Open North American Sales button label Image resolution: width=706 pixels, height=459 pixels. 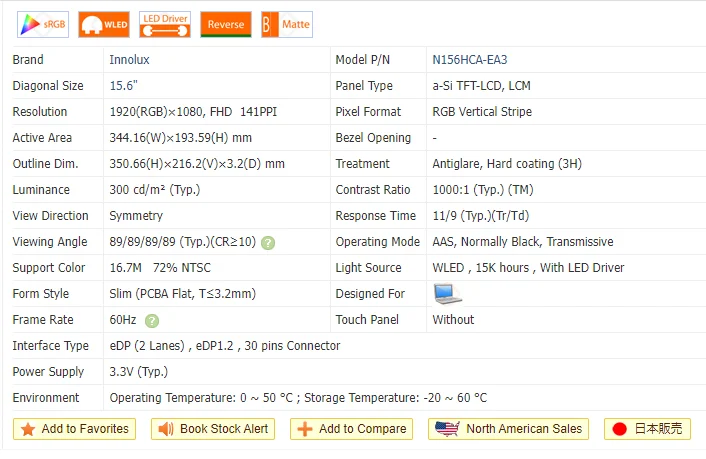coord(524,429)
